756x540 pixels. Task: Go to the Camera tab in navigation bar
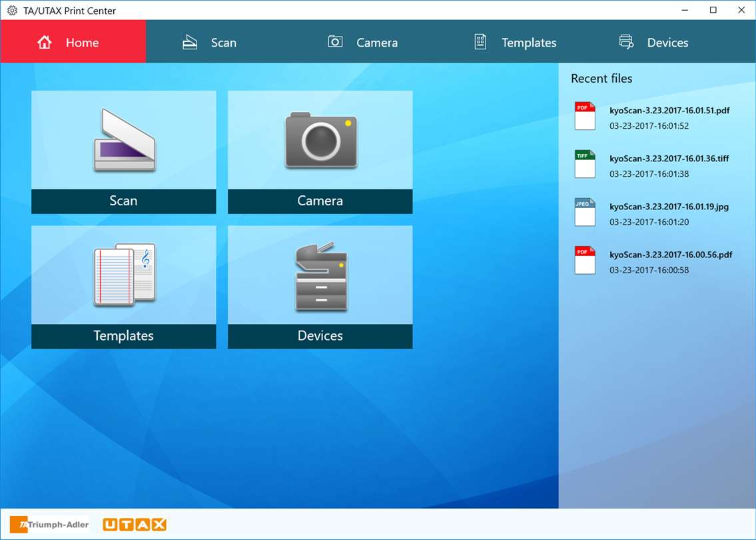[x=362, y=43]
